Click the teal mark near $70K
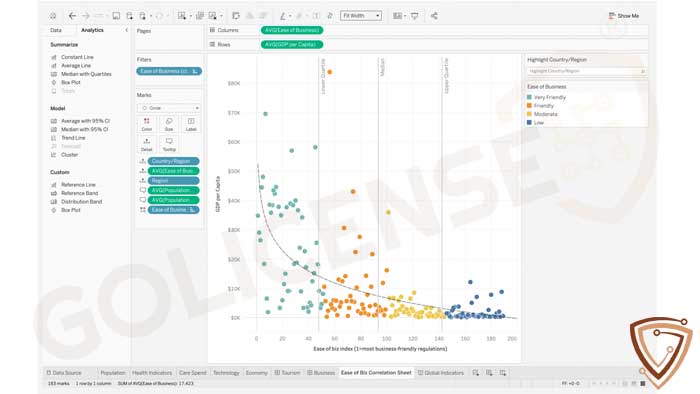Screen dimensions: 700x394 [x=266, y=114]
